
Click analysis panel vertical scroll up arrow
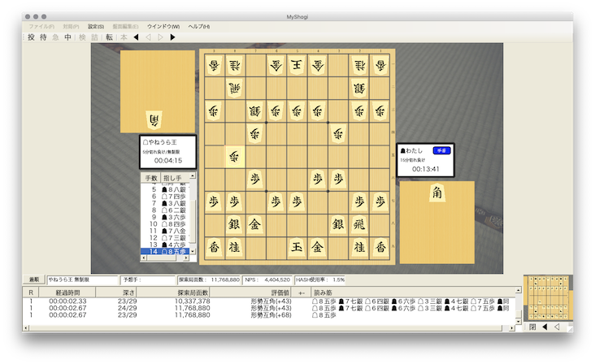pyautogui.click(x=519, y=290)
